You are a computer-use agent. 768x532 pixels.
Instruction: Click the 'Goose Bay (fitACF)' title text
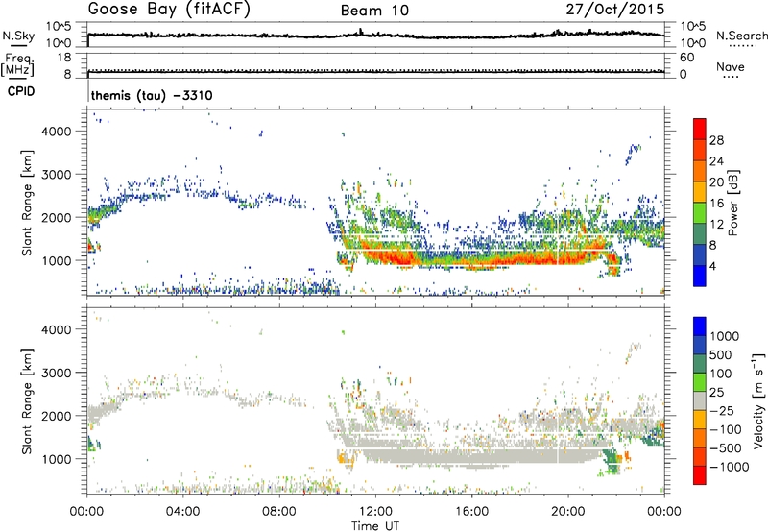coord(169,10)
